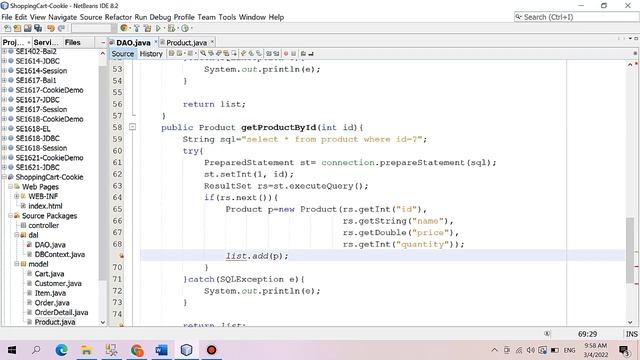Click the Chrome browser run icon

click(x=124, y=28)
